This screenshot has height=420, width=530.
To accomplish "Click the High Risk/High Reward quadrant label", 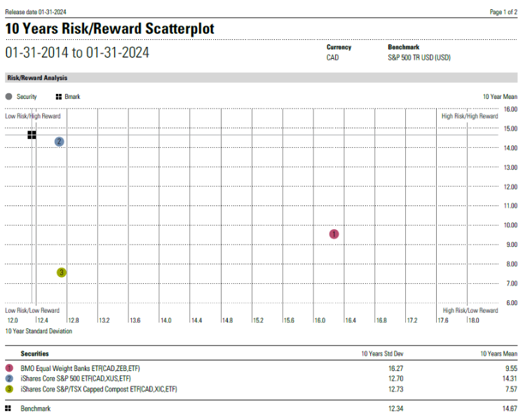I will coord(470,116).
